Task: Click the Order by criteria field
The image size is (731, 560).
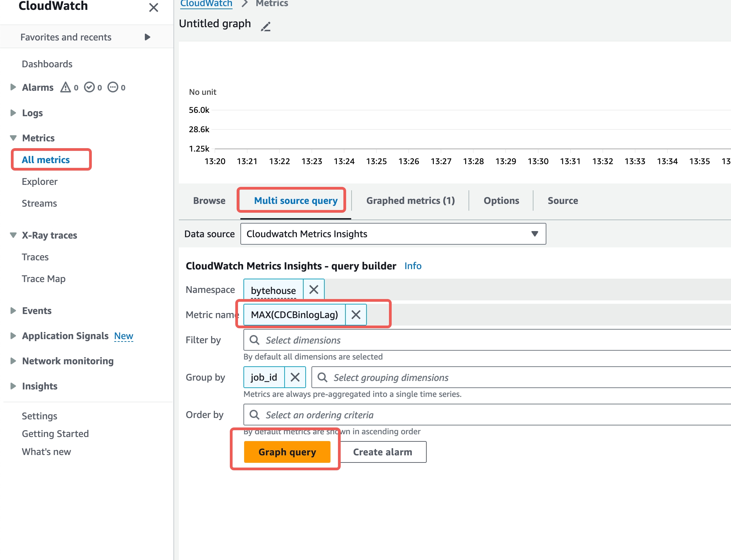Action: (x=487, y=415)
